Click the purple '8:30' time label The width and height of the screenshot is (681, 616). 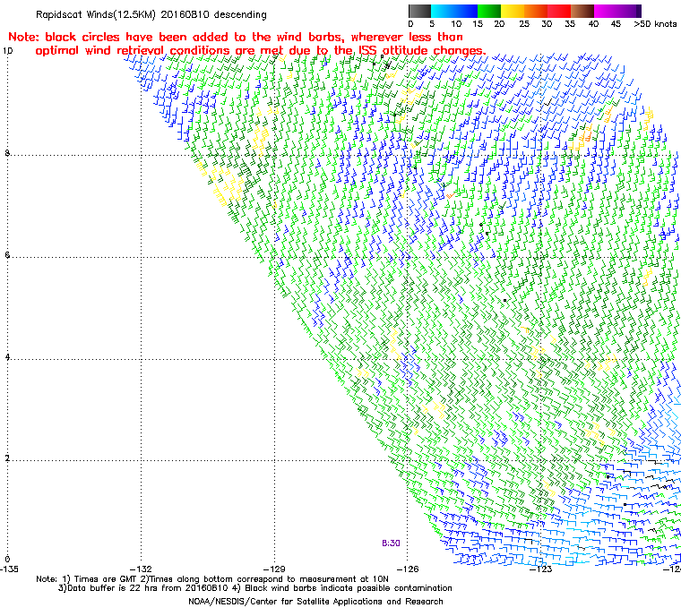pos(391,543)
